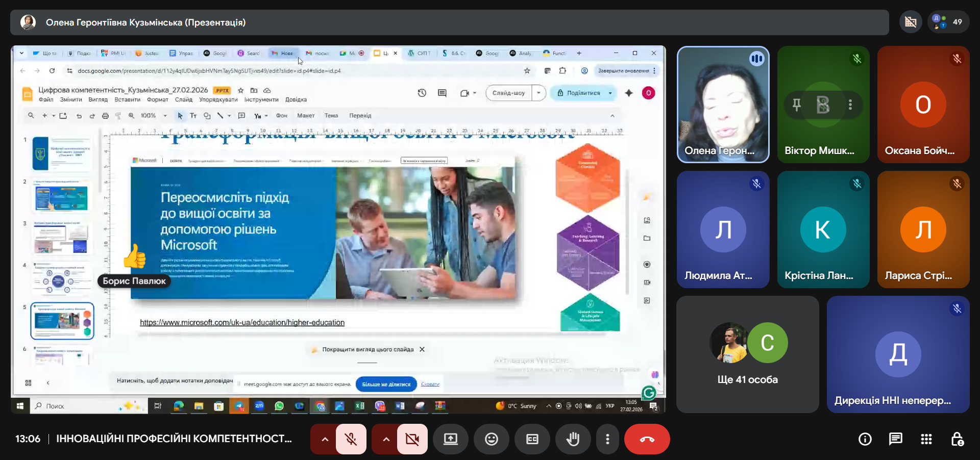Toggle camera in Meet controls
This screenshot has height=460, width=980.
pos(412,439)
